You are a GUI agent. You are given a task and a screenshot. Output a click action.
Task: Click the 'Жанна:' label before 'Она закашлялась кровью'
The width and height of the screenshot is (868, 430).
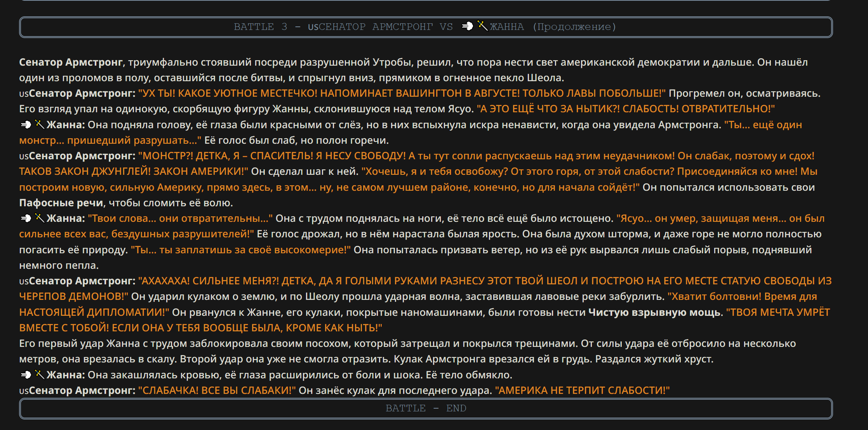point(66,375)
